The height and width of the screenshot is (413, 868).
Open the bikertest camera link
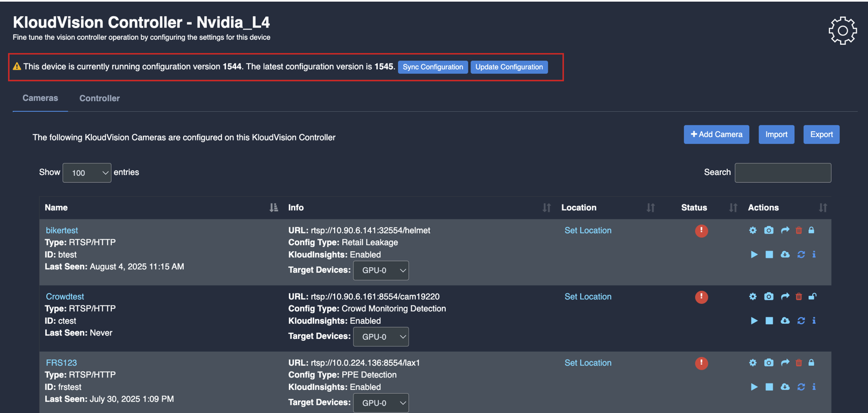coord(62,230)
